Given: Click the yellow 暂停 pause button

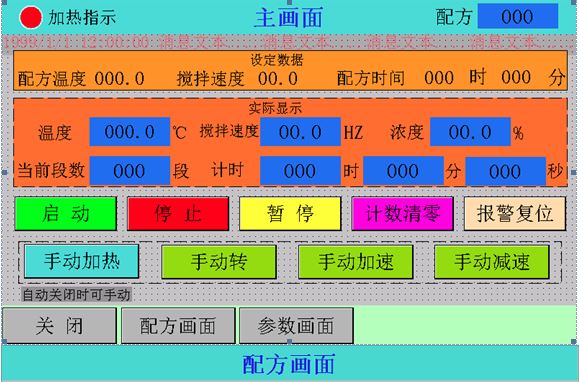Looking at the screenshot, I should point(290,214).
